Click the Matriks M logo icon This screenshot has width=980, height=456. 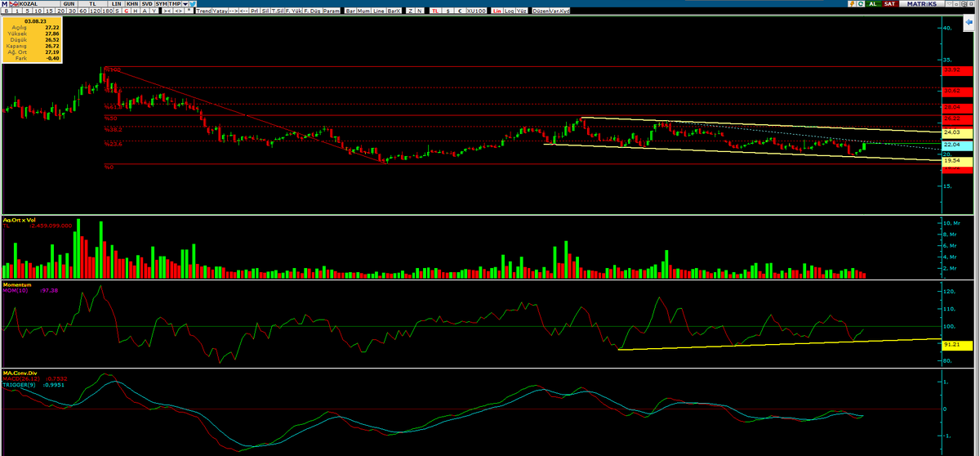coord(4,4)
